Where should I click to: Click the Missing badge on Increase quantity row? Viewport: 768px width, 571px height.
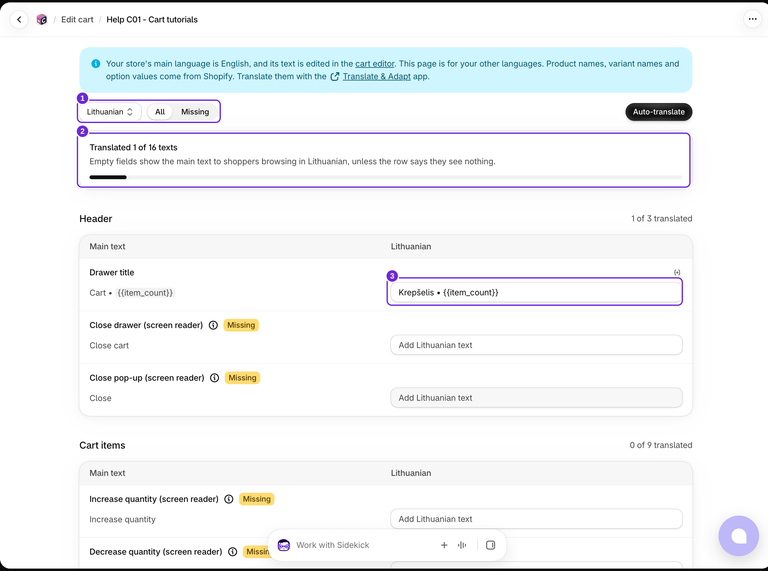[257, 499]
